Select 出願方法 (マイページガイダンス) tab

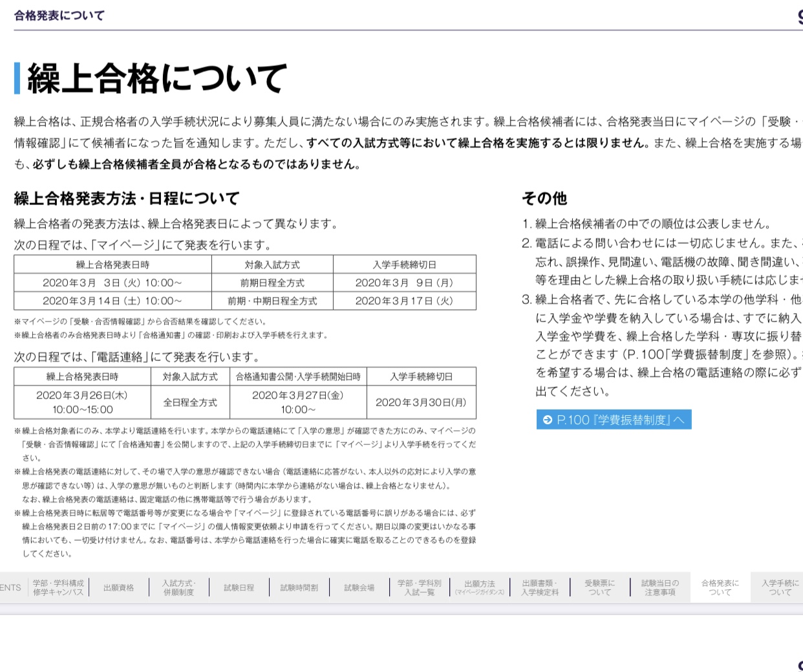coord(479,587)
